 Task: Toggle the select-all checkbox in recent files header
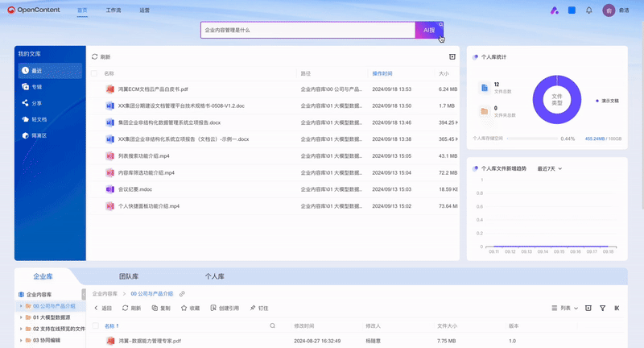click(94, 73)
